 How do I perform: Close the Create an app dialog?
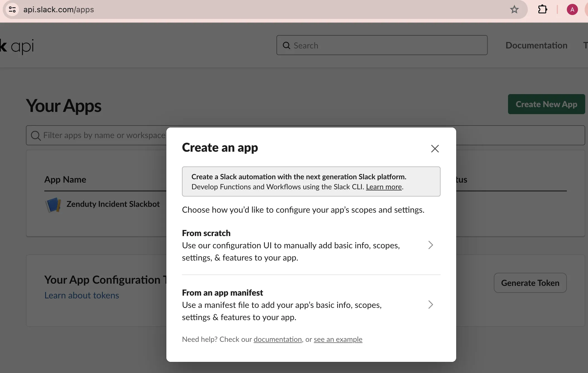pyautogui.click(x=435, y=149)
